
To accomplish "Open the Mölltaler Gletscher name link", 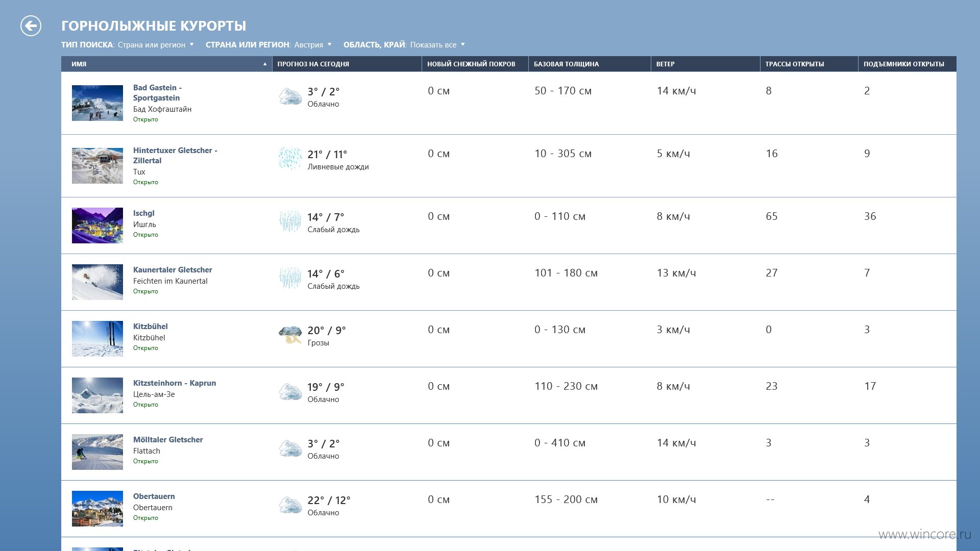I will pyautogui.click(x=168, y=440).
